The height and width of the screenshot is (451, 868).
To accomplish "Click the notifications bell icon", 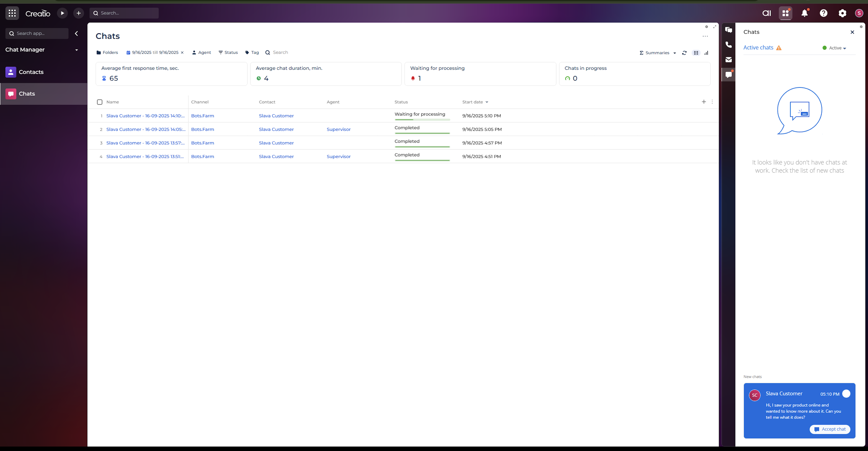I will (805, 13).
